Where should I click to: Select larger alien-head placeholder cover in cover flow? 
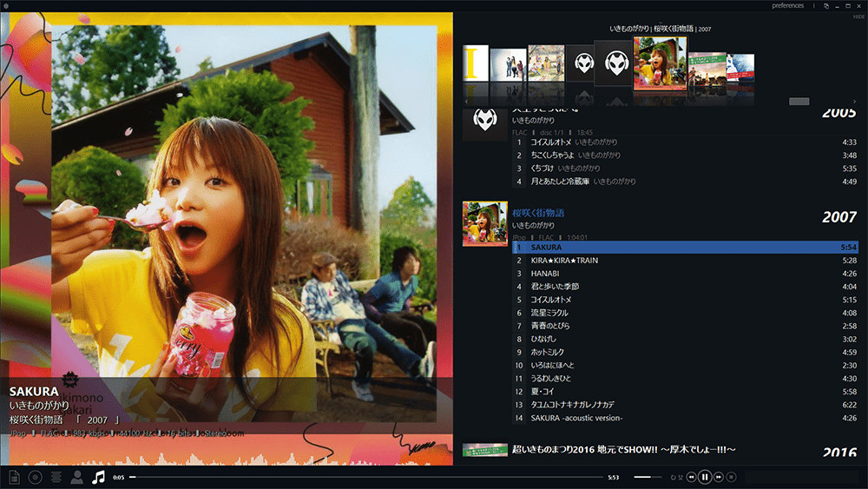click(615, 63)
